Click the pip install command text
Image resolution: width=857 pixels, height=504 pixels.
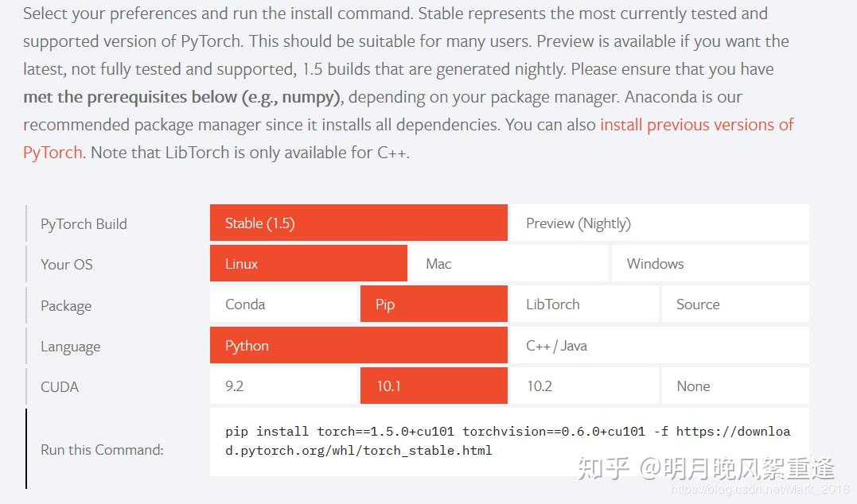pos(508,440)
